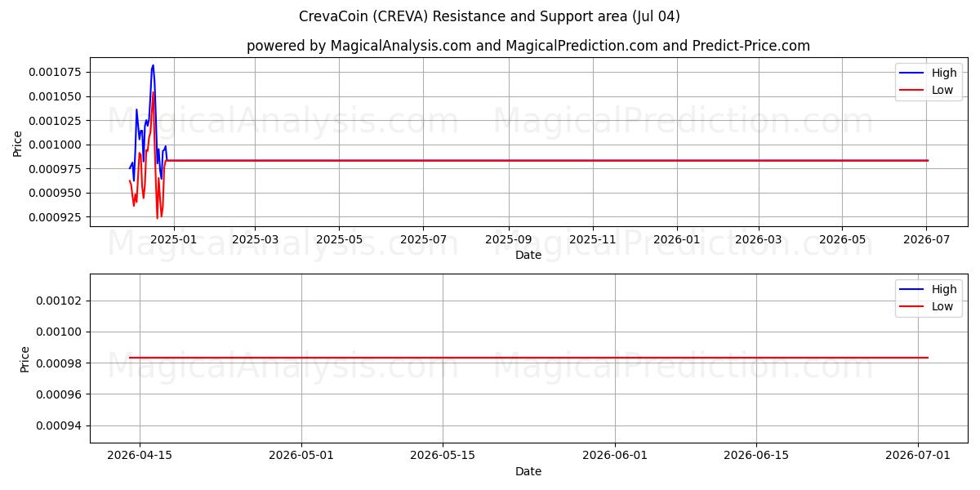
Task: Click the 'Low' legend entry in bottom chart
Action: coord(942,306)
